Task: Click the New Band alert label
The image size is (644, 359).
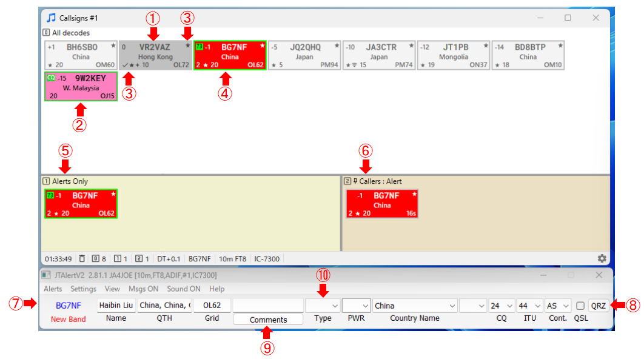Action: (x=68, y=319)
